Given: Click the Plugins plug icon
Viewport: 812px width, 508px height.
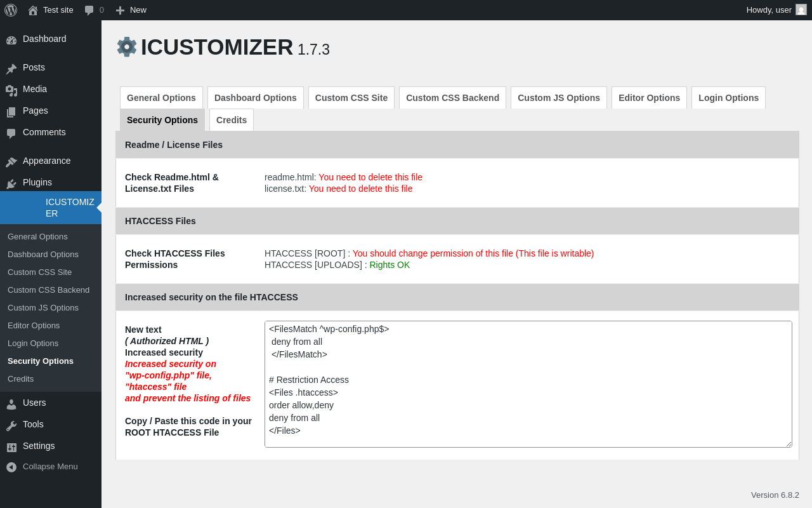Looking at the screenshot, I should (11, 183).
